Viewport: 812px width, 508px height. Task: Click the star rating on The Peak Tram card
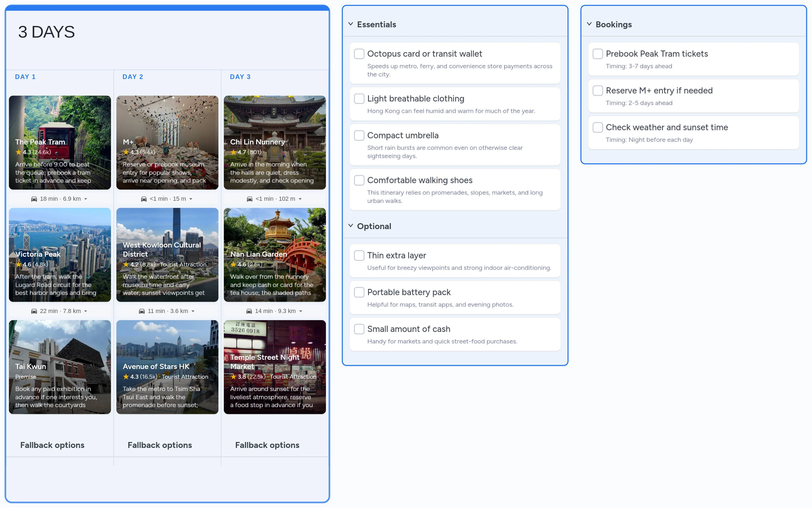click(x=18, y=152)
